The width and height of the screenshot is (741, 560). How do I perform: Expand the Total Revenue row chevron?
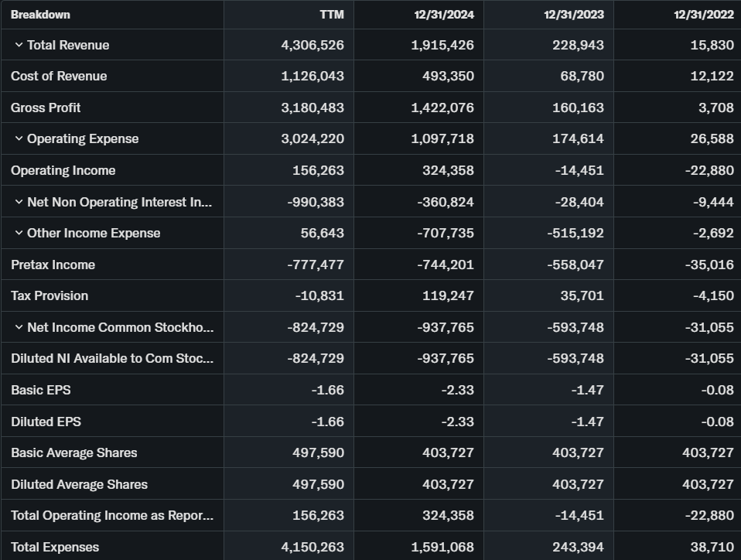click(19, 45)
